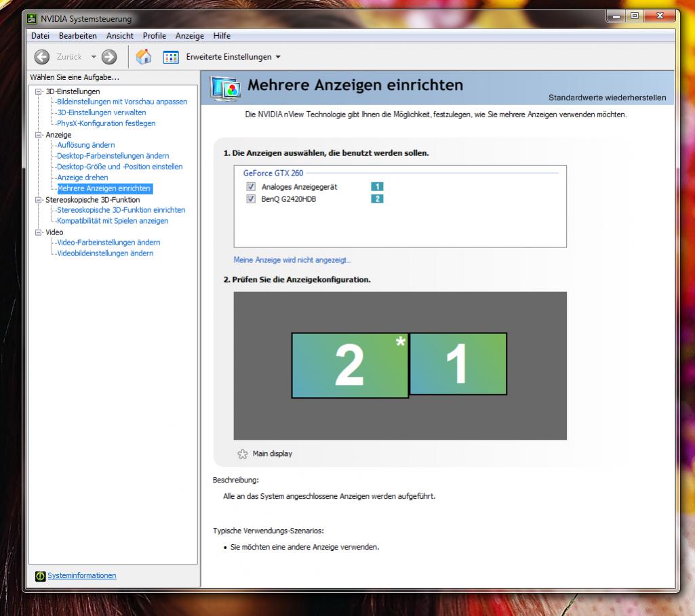Select display 2 in layout preview
Viewport: 695px width, 616px height.
click(x=350, y=365)
